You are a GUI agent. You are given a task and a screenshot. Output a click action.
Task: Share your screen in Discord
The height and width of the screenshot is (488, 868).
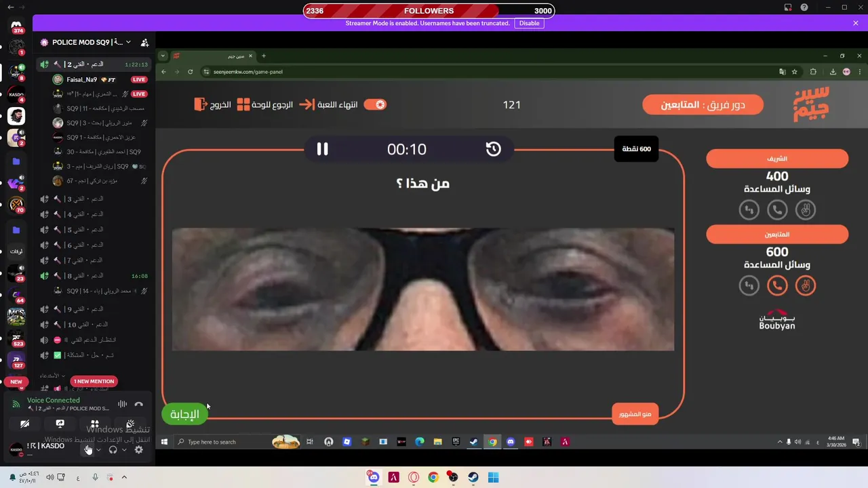[x=60, y=424]
